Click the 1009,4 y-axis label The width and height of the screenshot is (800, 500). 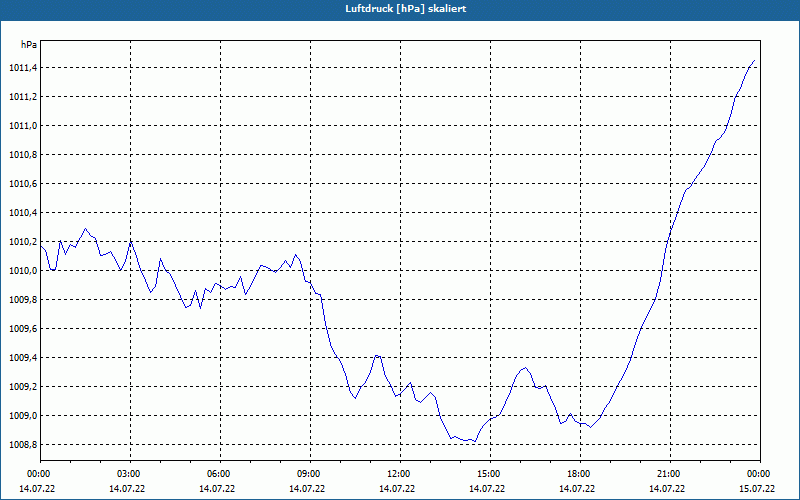(22, 358)
